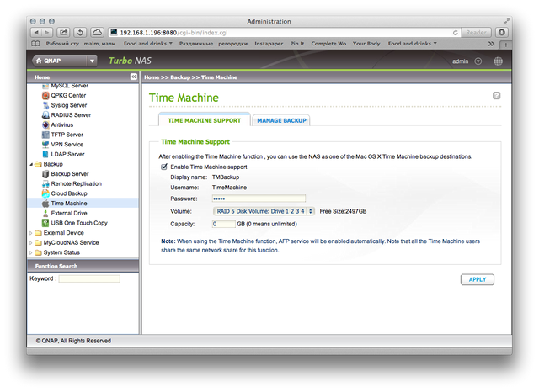Open LDAP Server icon
539x392 pixels.
[45, 154]
